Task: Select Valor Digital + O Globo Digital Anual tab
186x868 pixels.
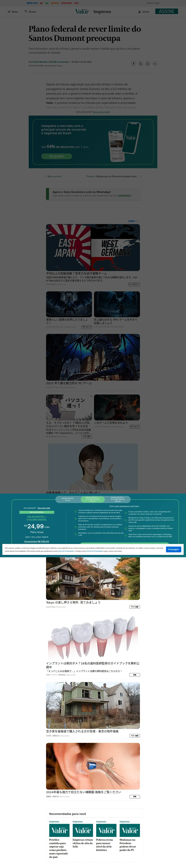Action: pos(93,499)
